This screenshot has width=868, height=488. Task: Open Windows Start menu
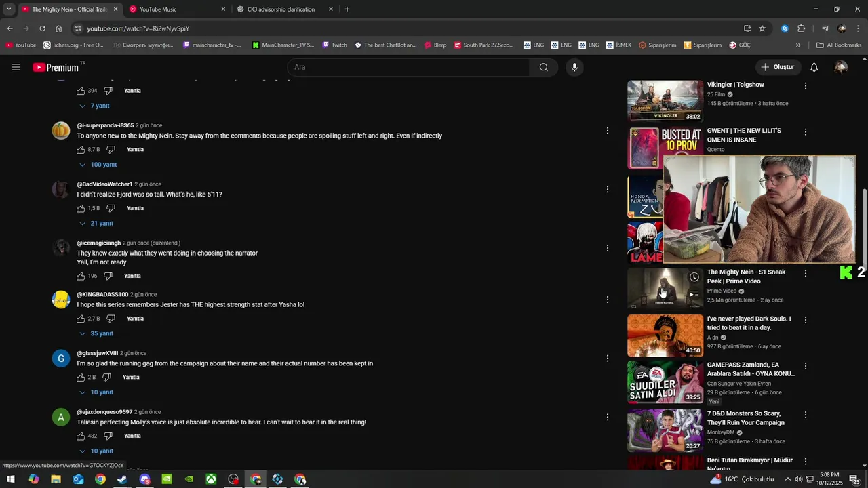(x=11, y=479)
